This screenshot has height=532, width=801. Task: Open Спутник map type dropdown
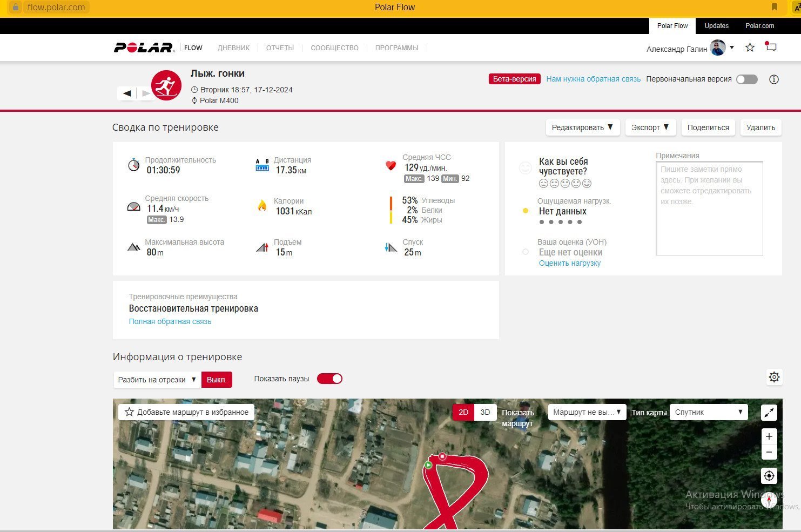[709, 412]
